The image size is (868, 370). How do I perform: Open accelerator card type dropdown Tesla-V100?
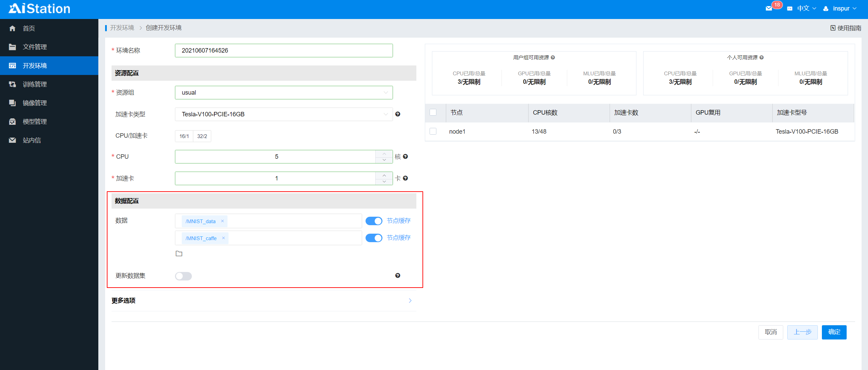[283, 114]
